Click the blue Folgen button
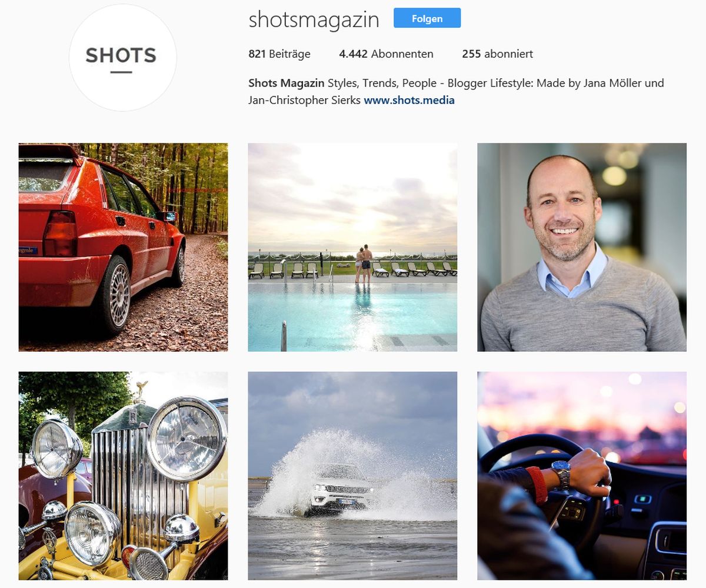This screenshot has width=706, height=588. pyautogui.click(x=427, y=18)
